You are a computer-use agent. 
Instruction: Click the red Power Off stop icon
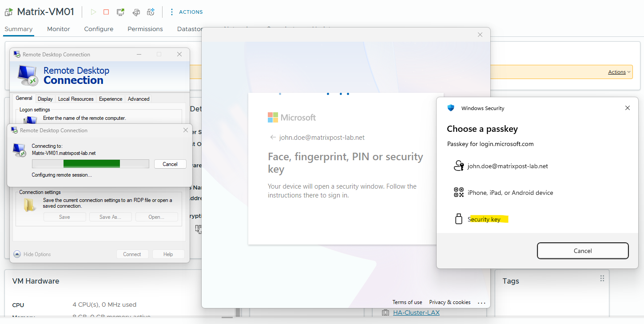pos(106,12)
